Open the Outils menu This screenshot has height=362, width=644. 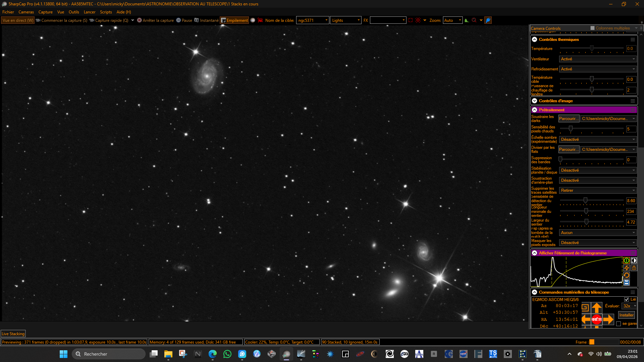tap(74, 12)
